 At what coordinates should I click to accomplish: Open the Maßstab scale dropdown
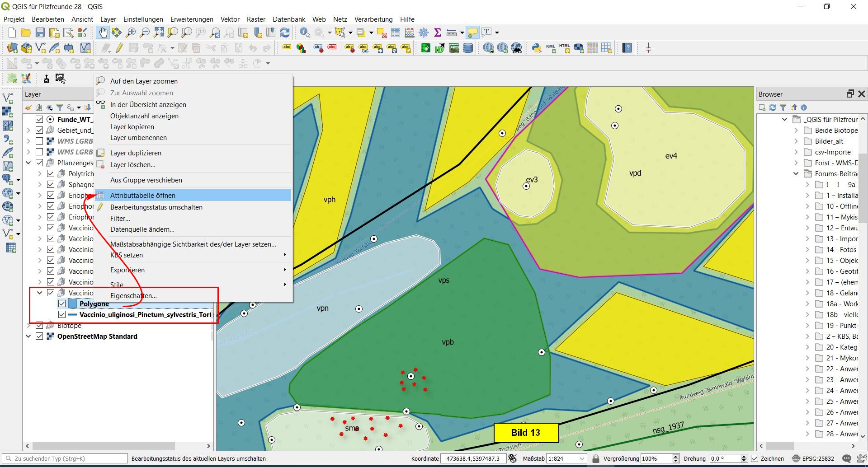coord(582,458)
